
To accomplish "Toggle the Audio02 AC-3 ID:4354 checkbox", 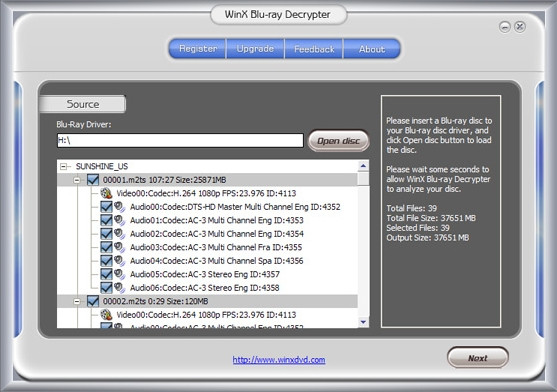I will click(106, 234).
